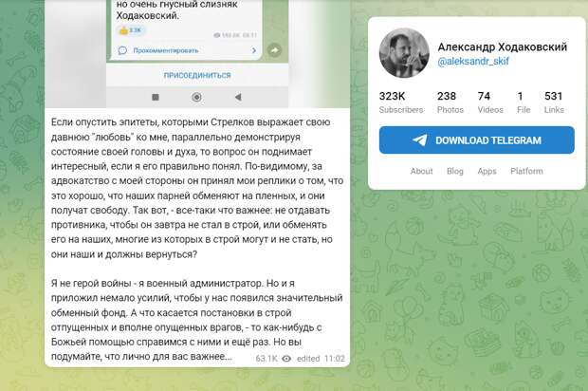Image resolution: width=588 pixels, height=391 pixels.
Task: Expand comments with the chevron arrow
Action: click(254, 50)
